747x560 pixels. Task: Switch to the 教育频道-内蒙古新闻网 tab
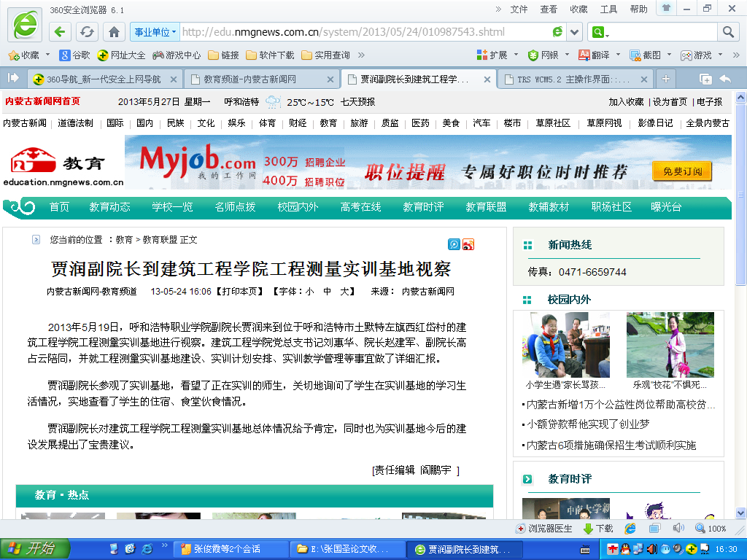pos(249,79)
